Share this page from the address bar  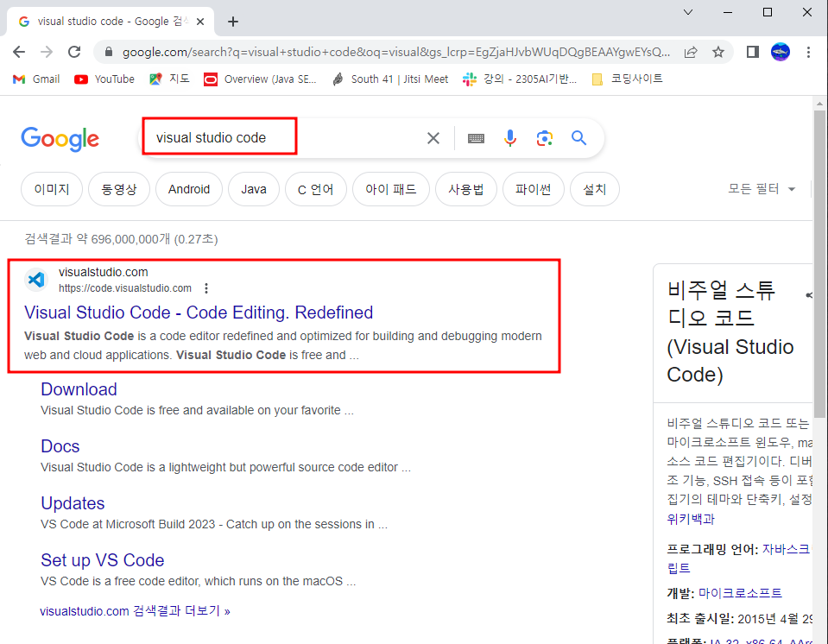point(691,52)
